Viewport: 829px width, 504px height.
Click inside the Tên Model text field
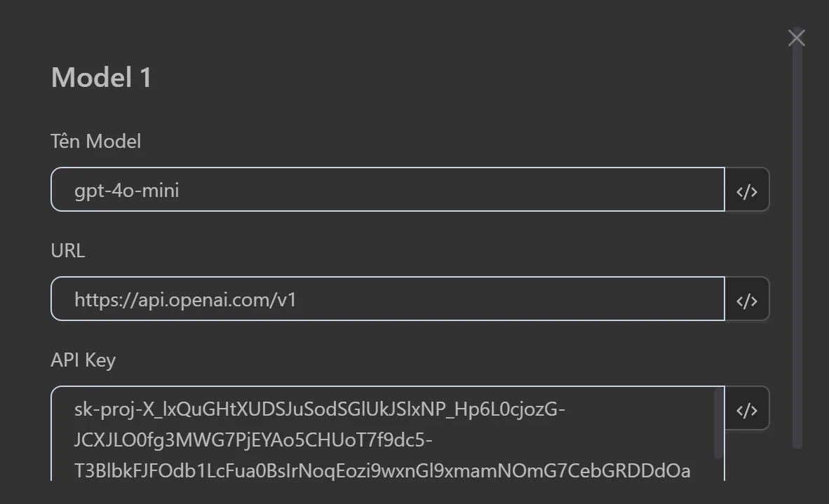pos(386,189)
